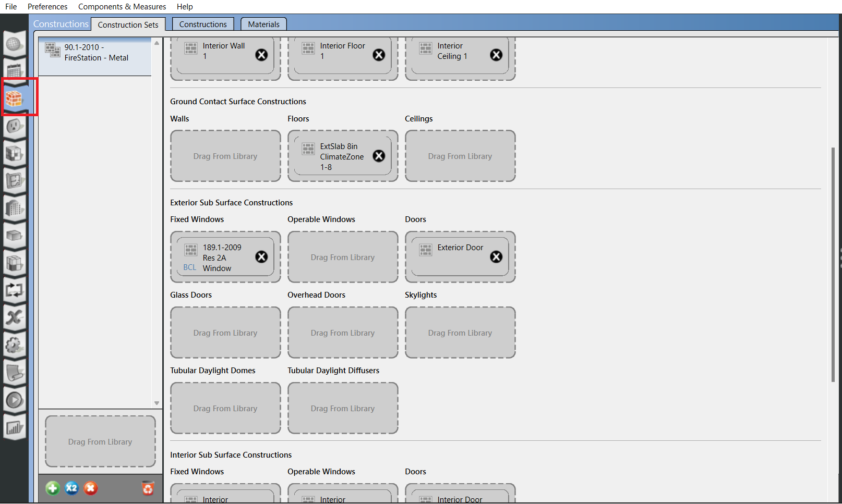
Task: Click the Tubular Daylight Diffusers drop zone
Action: point(343,408)
